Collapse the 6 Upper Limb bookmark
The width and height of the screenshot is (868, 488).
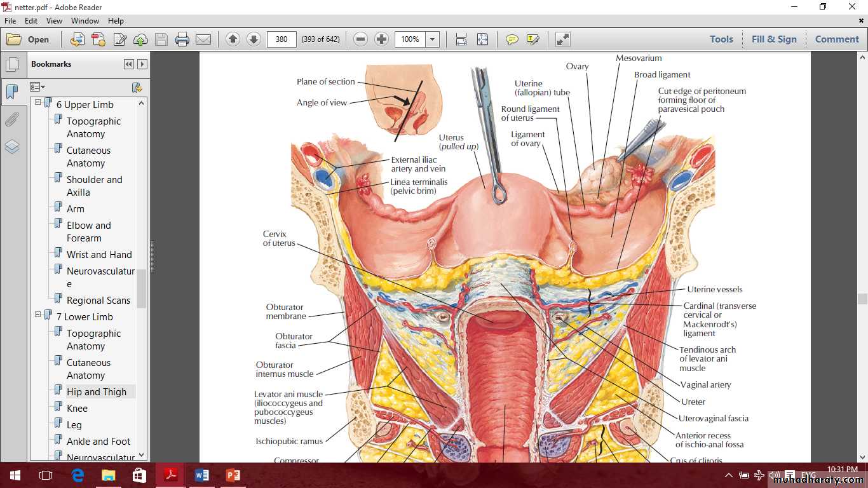[x=37, y=102]
